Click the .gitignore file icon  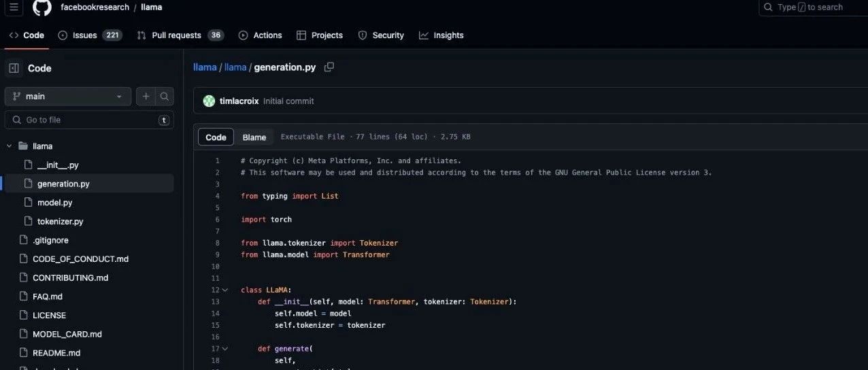coord(22,240)
